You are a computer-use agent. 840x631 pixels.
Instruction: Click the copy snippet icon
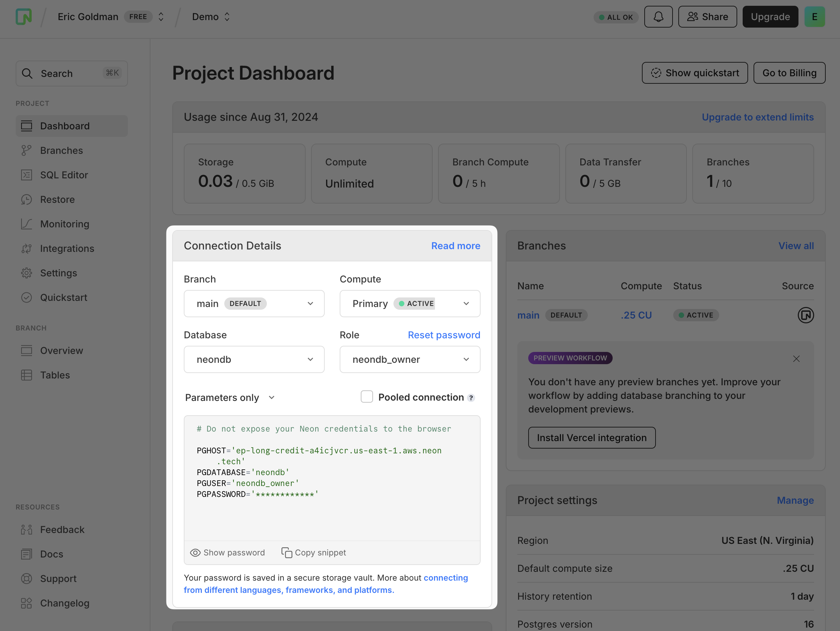point(287,552)
